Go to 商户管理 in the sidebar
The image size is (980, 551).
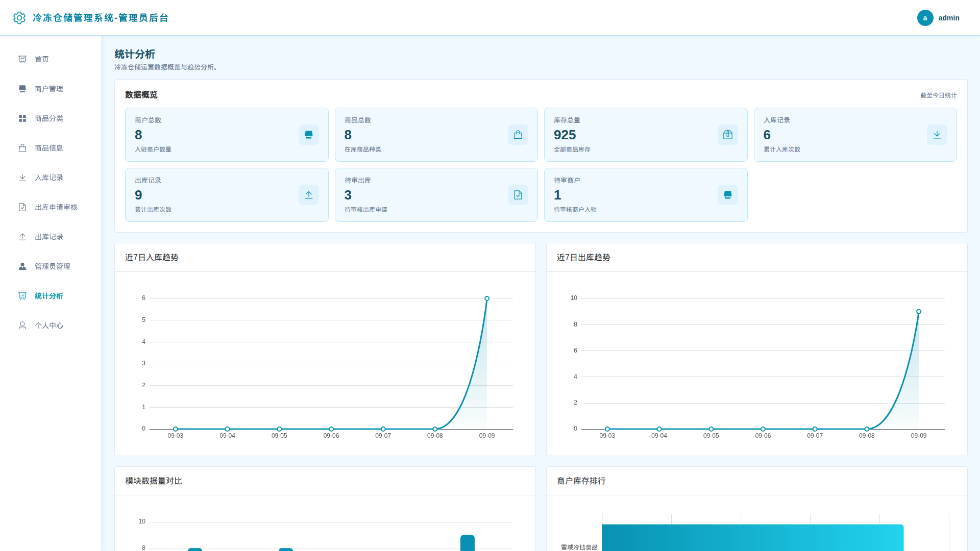51,89
